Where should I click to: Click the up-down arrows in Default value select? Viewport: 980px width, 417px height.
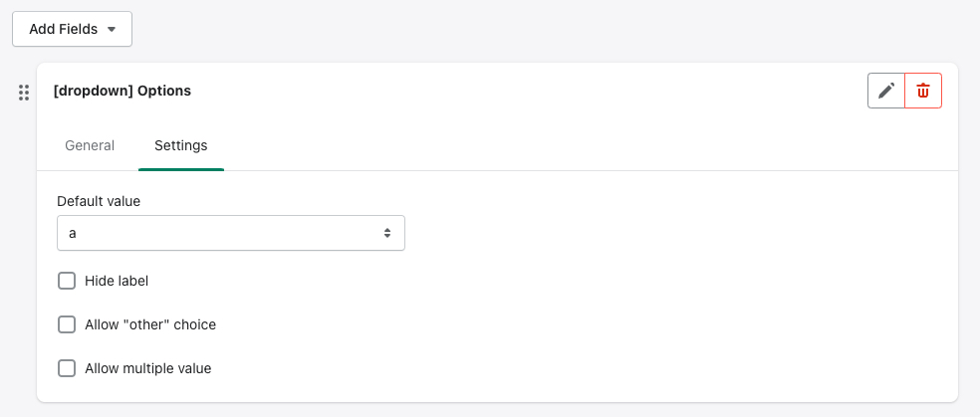pyautogui.click(x=387, y=234)
